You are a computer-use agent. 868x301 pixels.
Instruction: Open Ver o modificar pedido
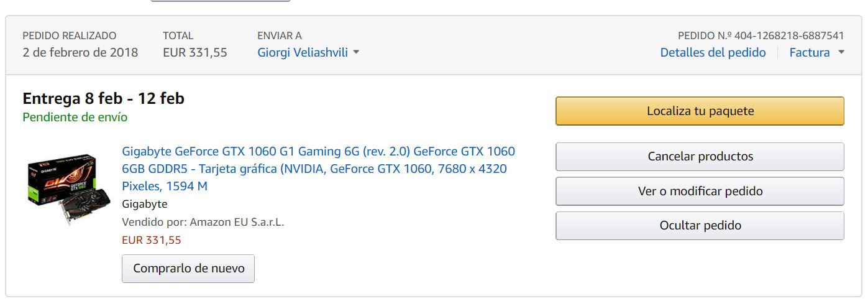700,191
